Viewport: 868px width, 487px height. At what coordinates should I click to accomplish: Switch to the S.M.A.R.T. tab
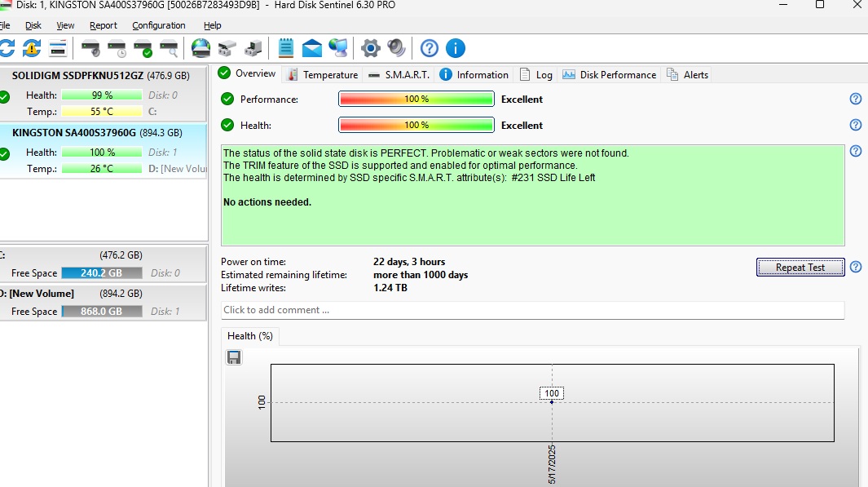pos(399,75)
